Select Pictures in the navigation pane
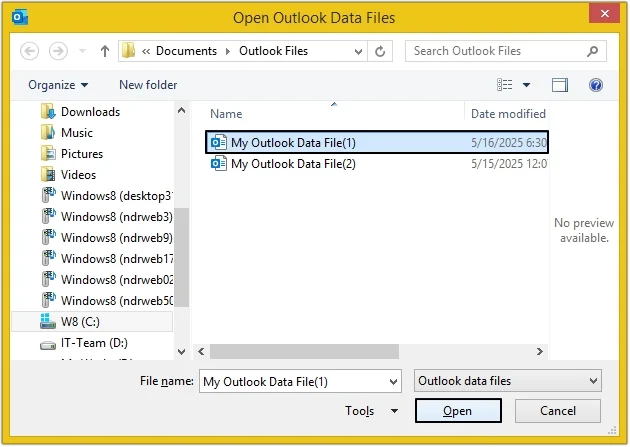Screen dimensions: 630x447 coord(82,154)
